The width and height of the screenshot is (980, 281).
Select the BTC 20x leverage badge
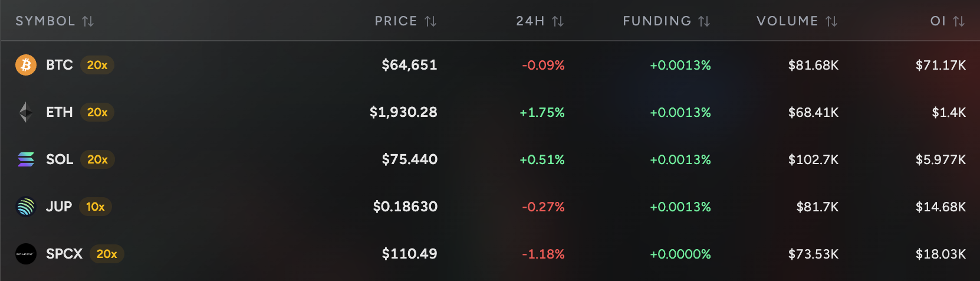(x=97, y=65)
